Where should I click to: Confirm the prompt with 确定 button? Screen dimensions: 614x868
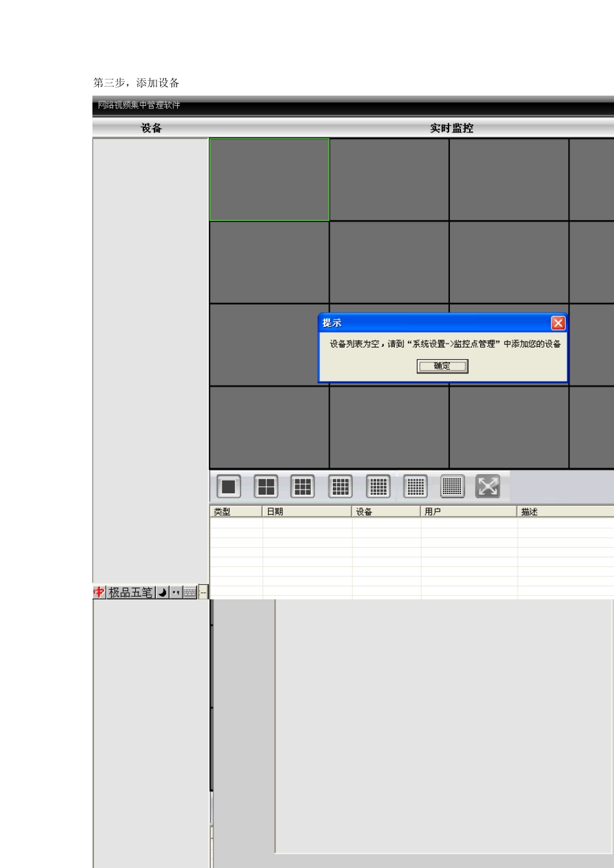[442, 366]
